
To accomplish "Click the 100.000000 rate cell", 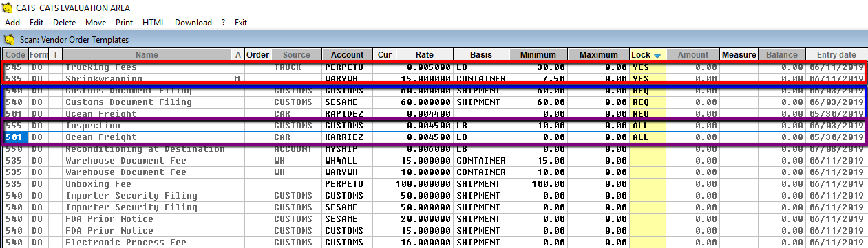I will coord(425,184).
